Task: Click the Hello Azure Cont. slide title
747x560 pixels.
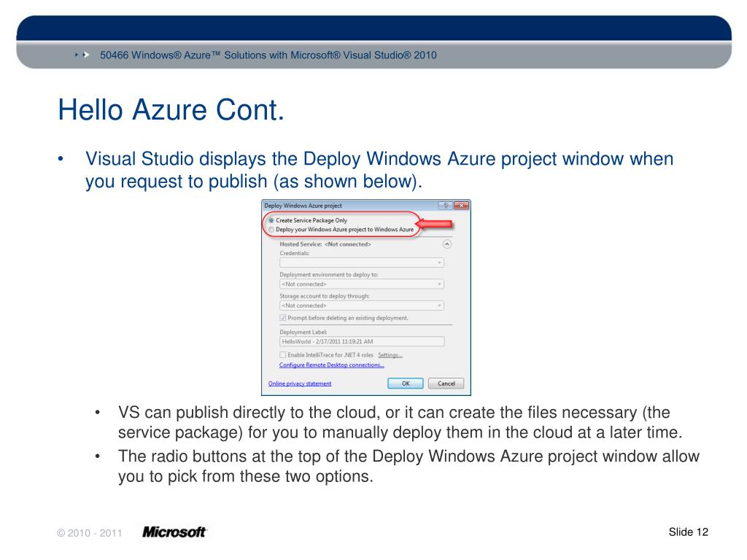Action: 171,110
